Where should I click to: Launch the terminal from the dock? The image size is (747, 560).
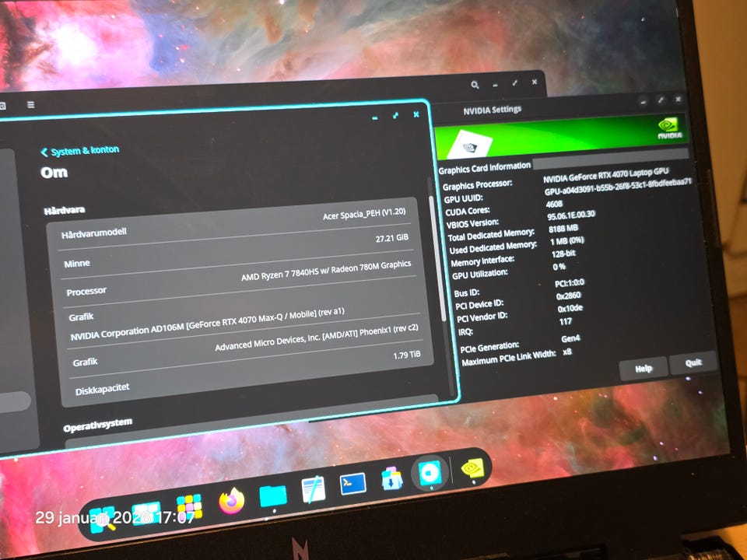(353, 484)
